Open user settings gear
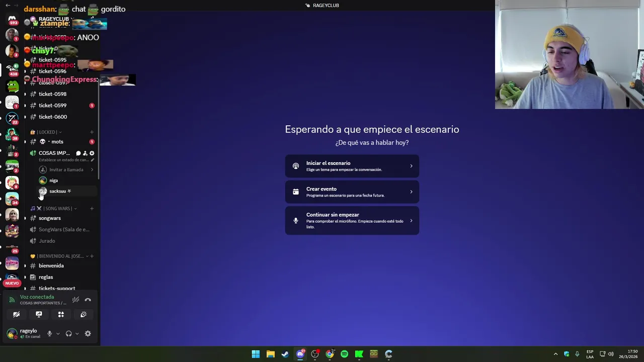This screenshot has height=362, width=644. pos(88,334)
